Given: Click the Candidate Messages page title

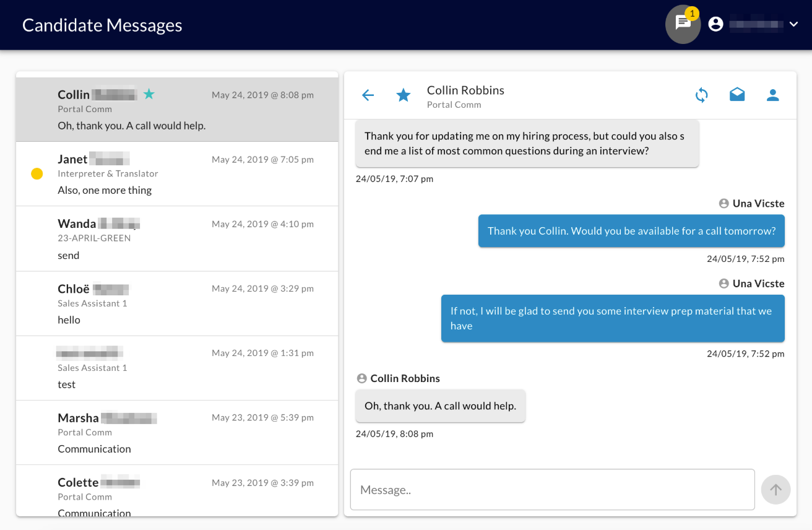Looking at the screenshot, I should 102,25.
